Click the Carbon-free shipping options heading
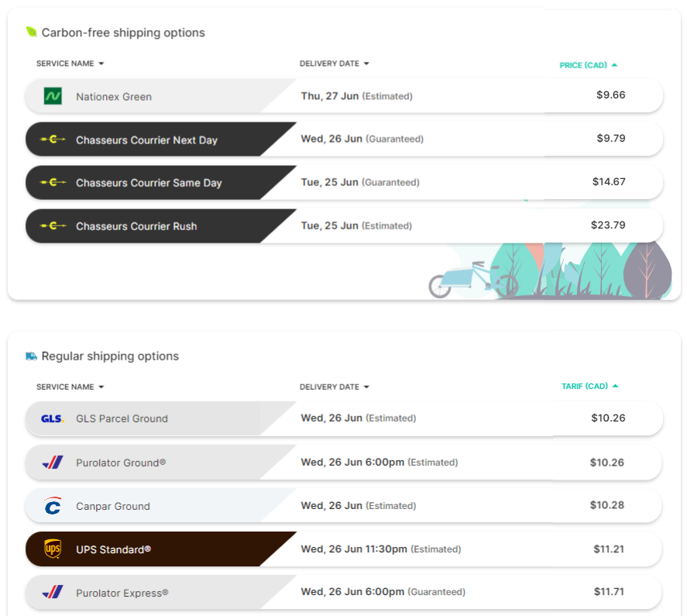687x616 pixels. 123,33
